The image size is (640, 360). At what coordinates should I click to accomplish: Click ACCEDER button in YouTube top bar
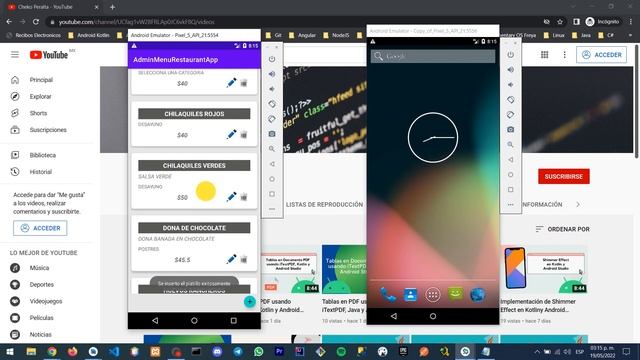(602, 55)
